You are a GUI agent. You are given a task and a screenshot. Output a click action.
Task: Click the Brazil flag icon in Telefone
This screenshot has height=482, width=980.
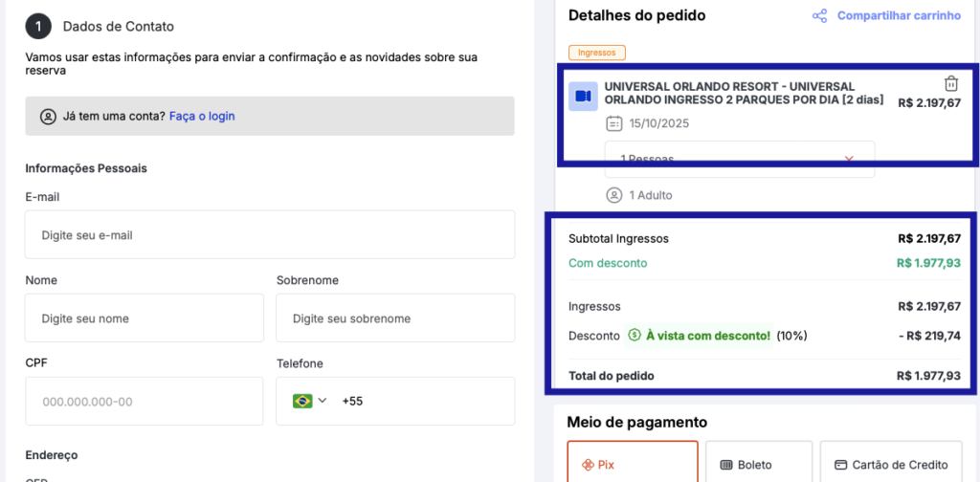302,401
